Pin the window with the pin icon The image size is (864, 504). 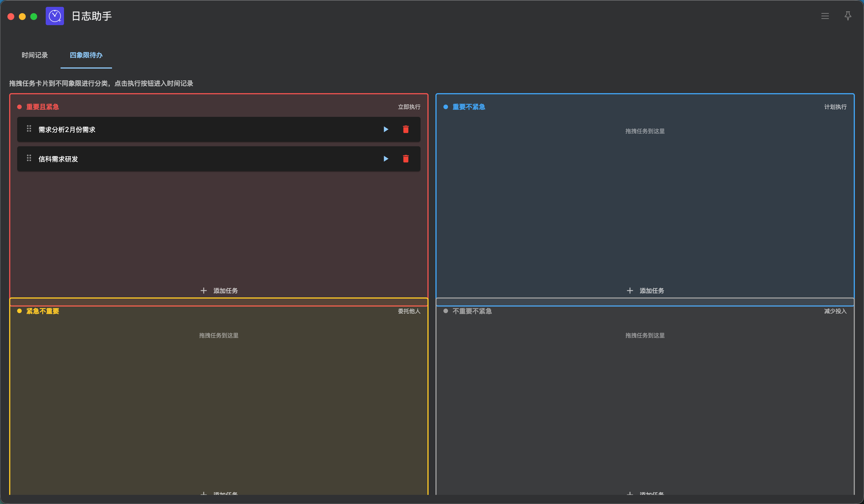coord(847,16)
